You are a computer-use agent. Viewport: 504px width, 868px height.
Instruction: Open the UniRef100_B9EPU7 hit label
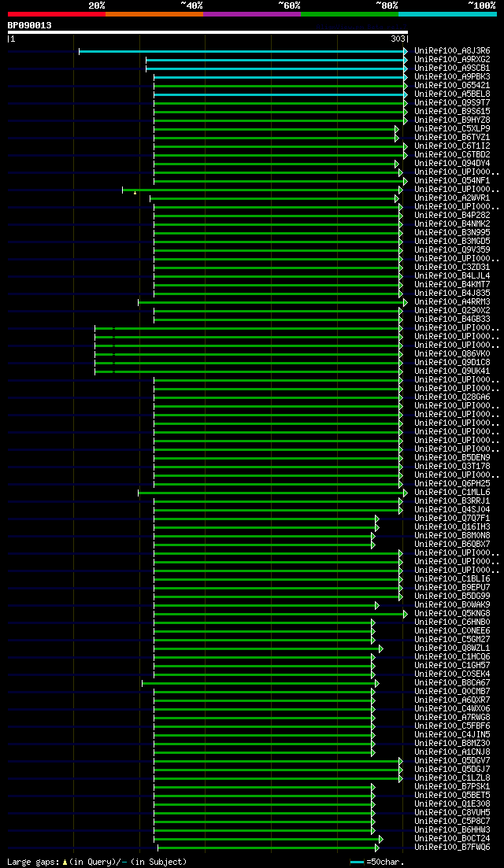[x=452, y=588]
